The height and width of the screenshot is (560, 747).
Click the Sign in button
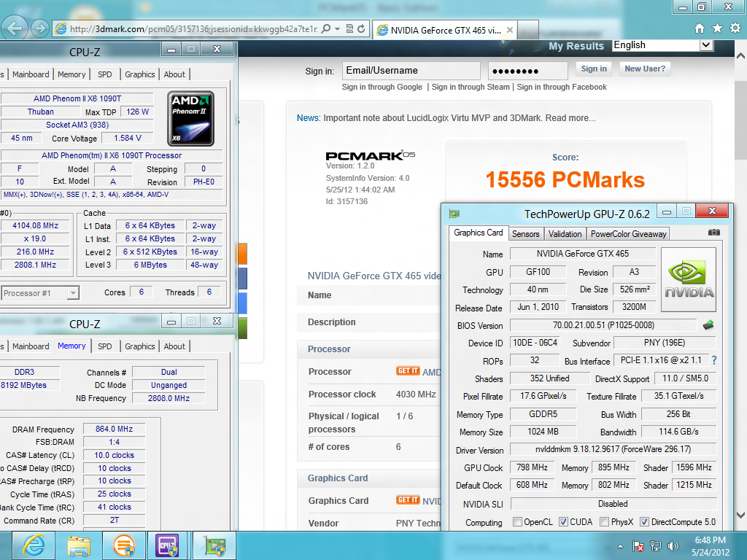594,69
